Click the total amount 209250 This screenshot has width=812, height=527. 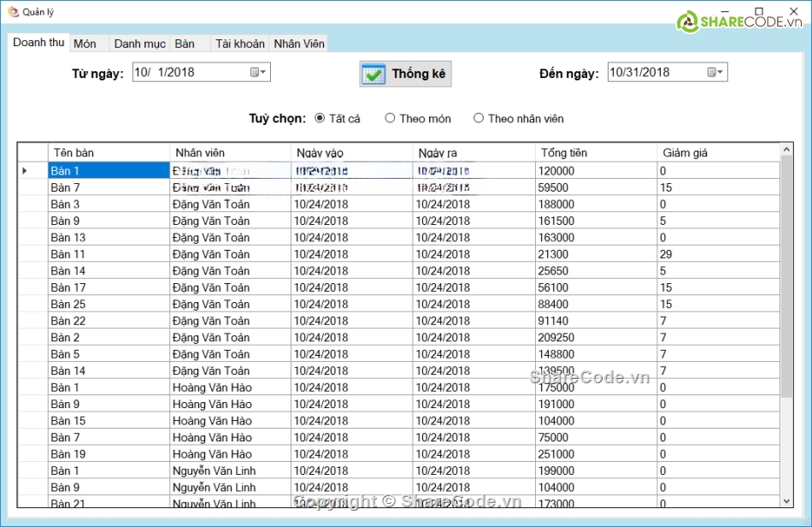(596, 337)
